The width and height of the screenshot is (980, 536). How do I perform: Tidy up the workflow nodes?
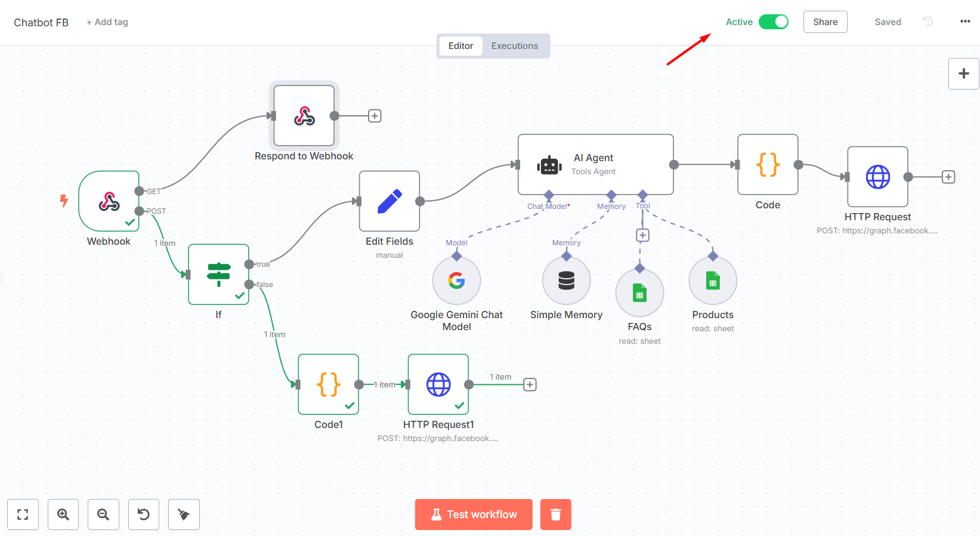(184, 515)
